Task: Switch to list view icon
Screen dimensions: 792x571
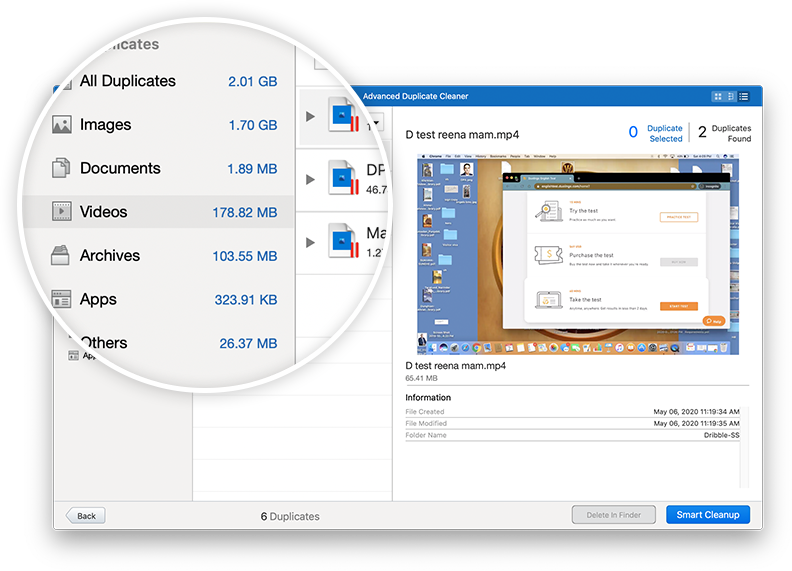Action: click(744, 97)
